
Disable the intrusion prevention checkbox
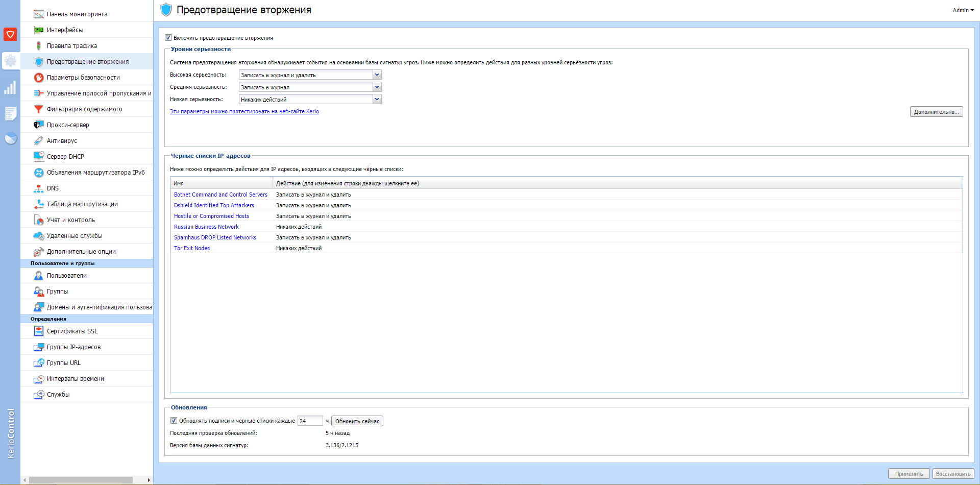pyautogui.click(x=168, y=38)
